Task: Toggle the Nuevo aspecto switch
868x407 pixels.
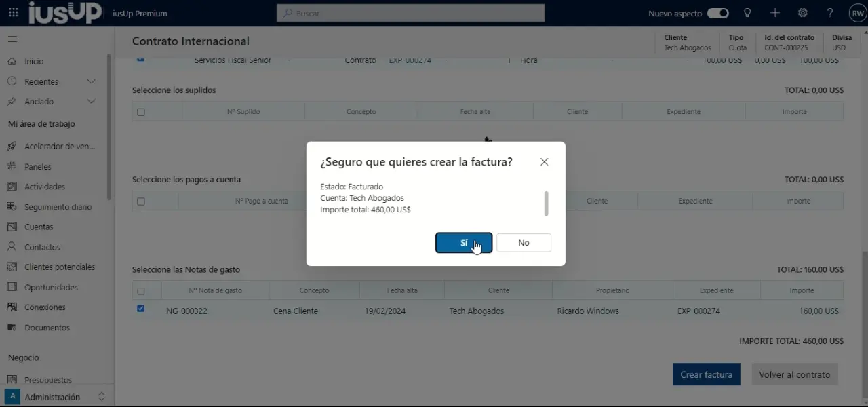Action: (x=717, y=13)
